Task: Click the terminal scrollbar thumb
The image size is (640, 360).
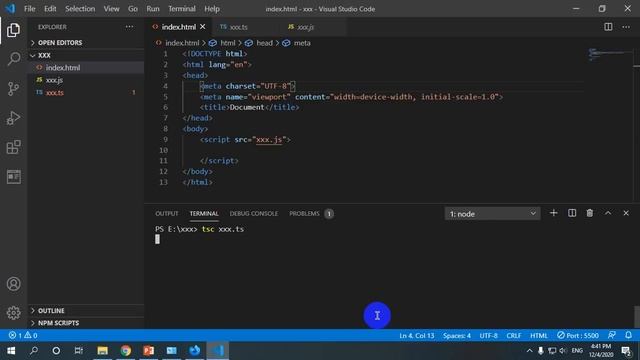Action: click(x=636, y=316)
